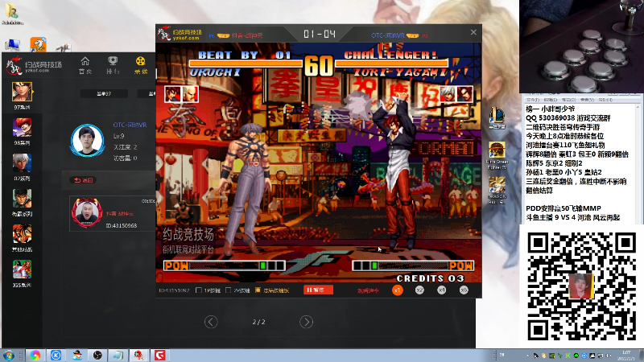The height and width of the screenshot is (362, 644).
Task: Open the red C taskbar icon
Action: pos(159,355)
